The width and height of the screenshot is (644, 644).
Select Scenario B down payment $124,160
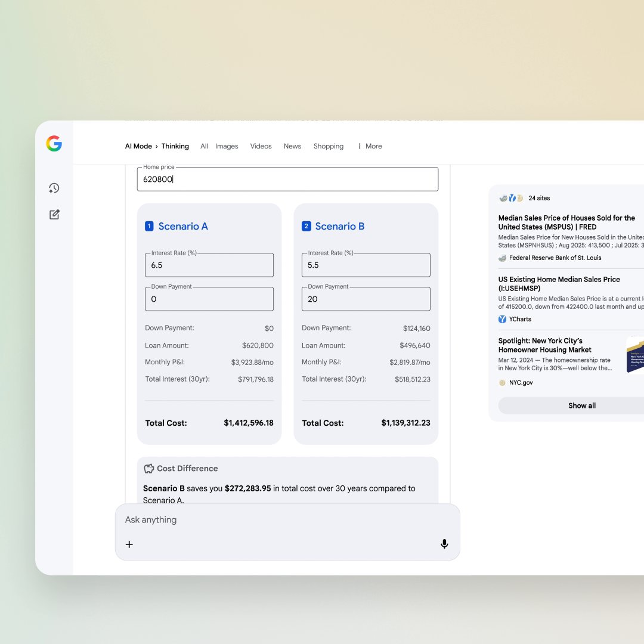pos(416,328)
